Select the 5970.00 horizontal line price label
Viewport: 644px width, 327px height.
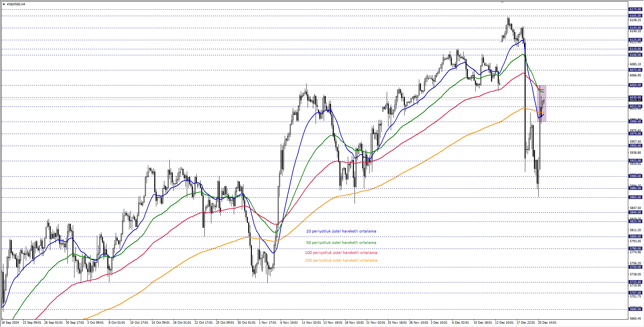pos(635,134)
